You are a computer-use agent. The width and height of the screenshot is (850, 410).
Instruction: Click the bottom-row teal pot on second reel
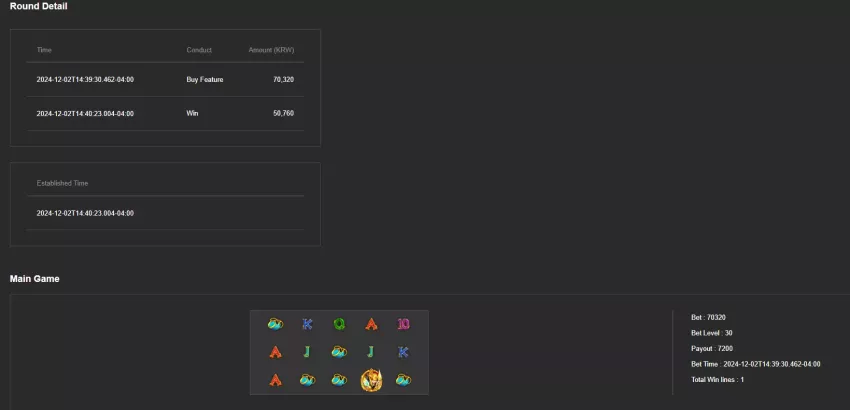[x=307, y=380]
